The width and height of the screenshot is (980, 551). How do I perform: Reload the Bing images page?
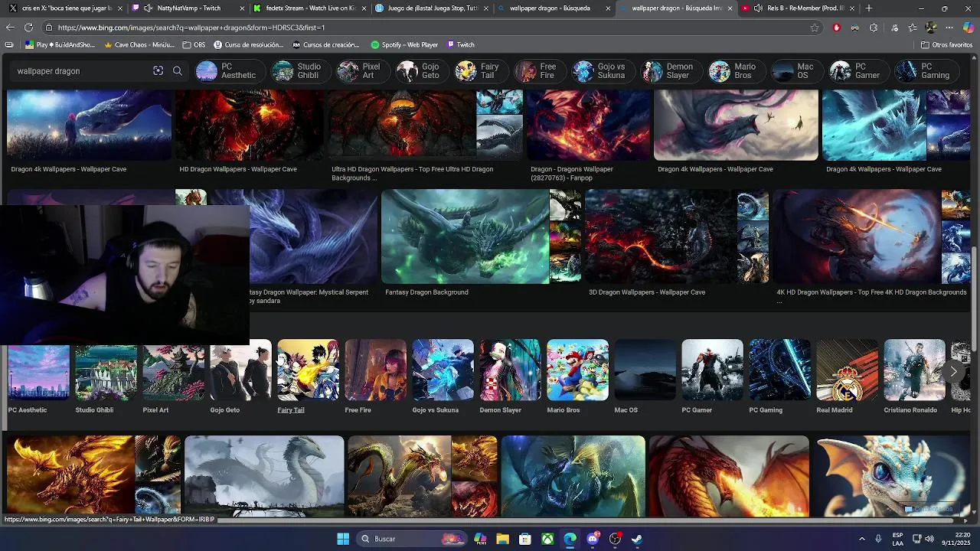28,28
